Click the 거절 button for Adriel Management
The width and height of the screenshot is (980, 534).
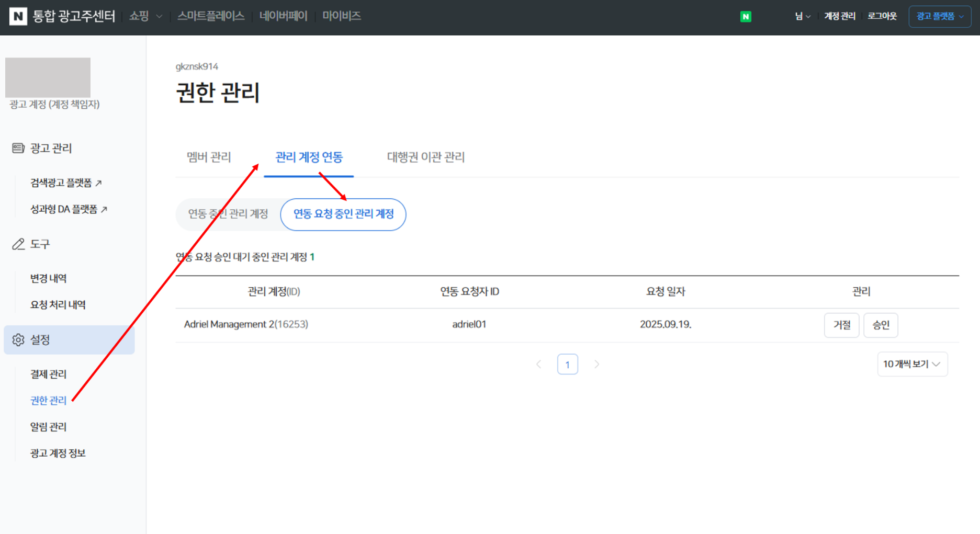point(841,325)
